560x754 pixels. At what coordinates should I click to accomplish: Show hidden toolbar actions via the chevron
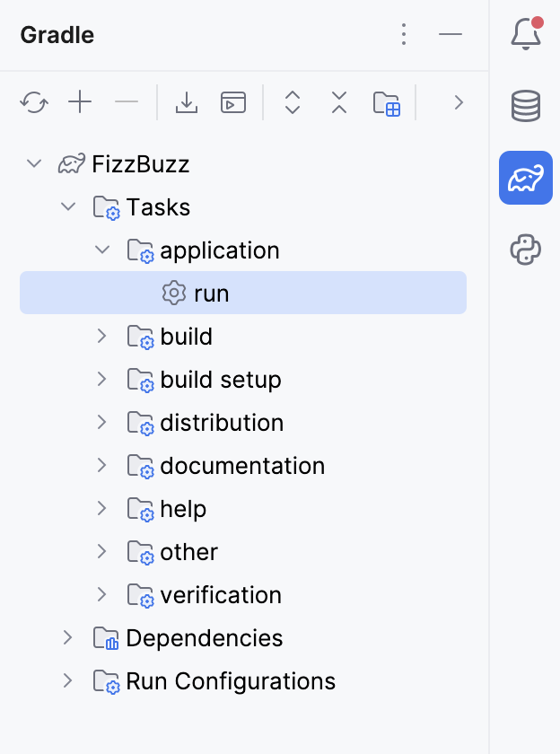pyautogui.click(x=459, y=102)
